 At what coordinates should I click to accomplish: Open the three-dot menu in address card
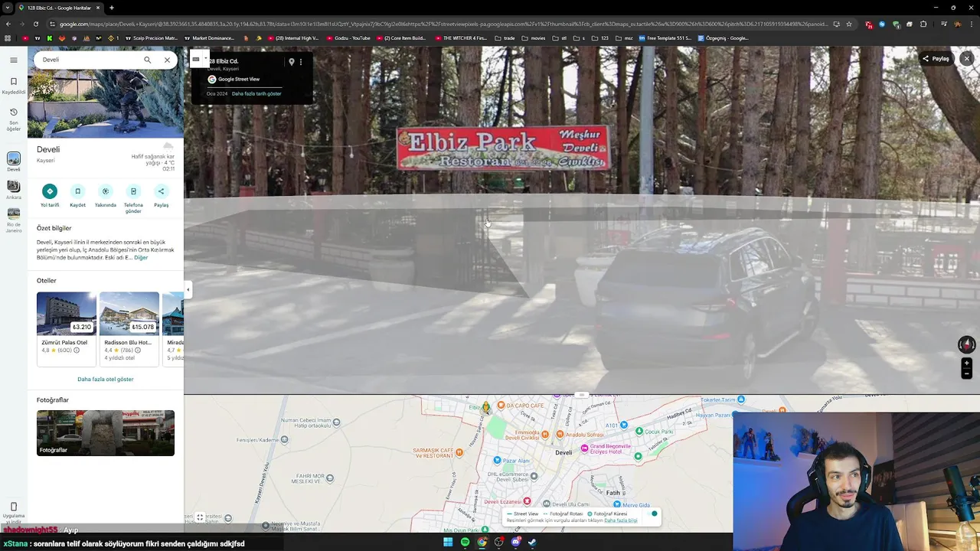point(301,62)
